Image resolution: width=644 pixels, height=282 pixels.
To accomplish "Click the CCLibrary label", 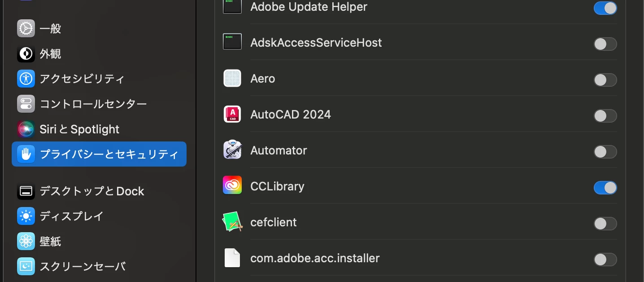I will (x=277, y=186).
